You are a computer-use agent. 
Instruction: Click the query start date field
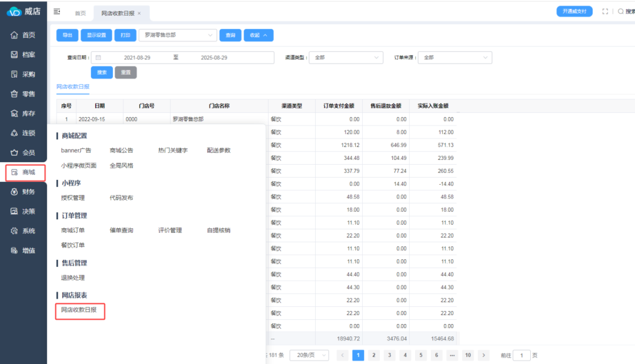click(136, 58)
